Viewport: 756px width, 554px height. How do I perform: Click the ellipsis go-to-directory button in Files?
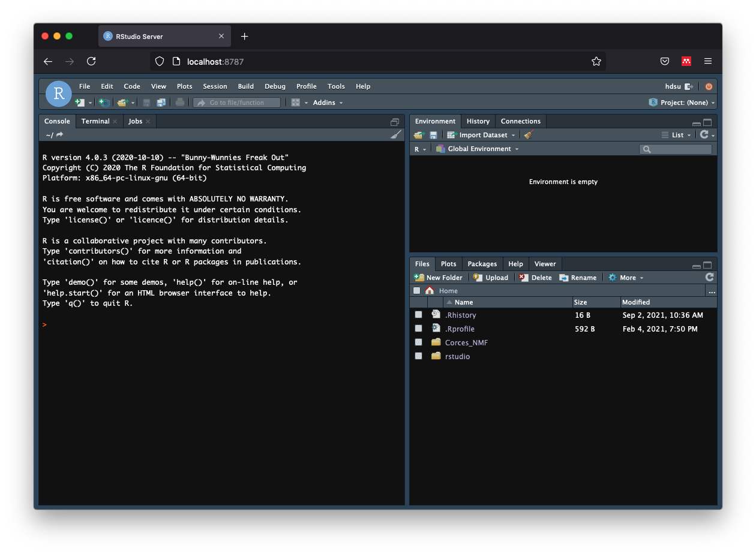click(712, 291)
